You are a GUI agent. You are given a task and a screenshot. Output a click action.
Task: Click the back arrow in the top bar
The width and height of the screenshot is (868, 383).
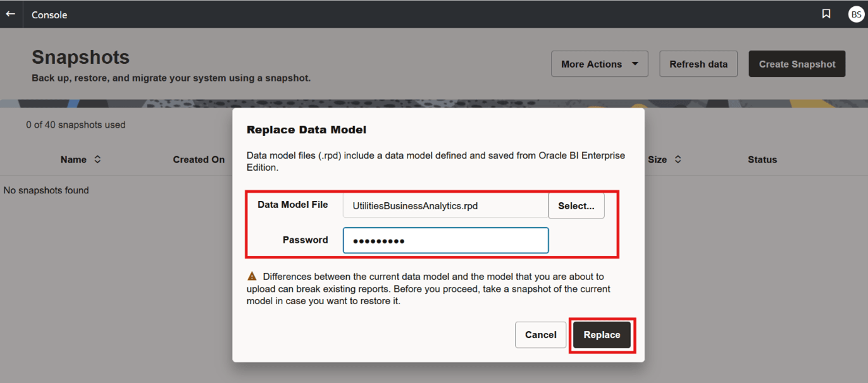coord(9,14)
